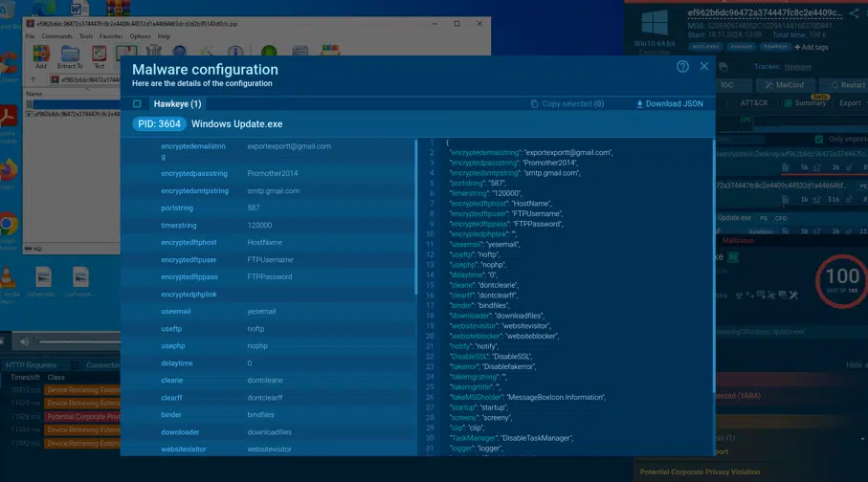This screenshot has width=868, height=482.
Task: Select the PID: 3604 badge
Action: click(x=160, y=124)
